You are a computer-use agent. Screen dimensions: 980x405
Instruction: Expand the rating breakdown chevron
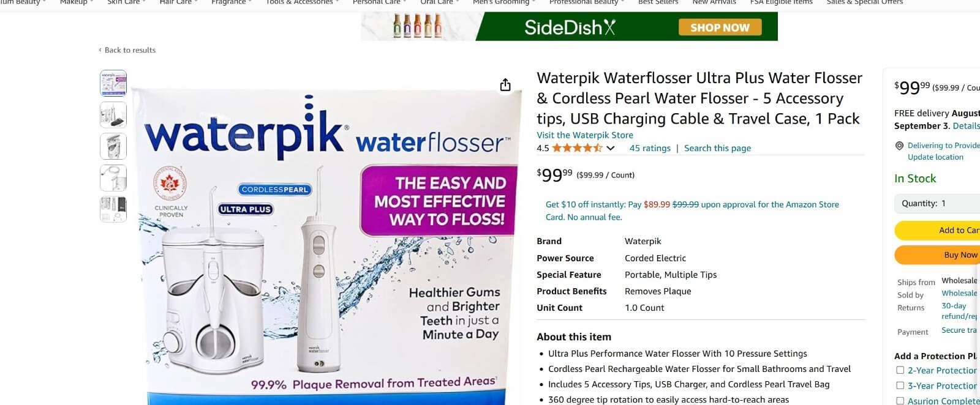pos(611,148)
